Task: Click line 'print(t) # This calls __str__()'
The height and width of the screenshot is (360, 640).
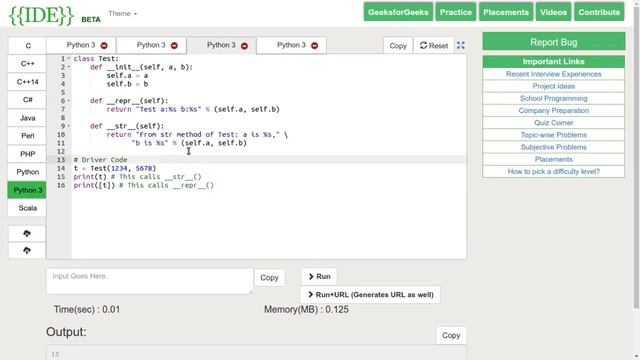Action: click(x=138, y=177)
